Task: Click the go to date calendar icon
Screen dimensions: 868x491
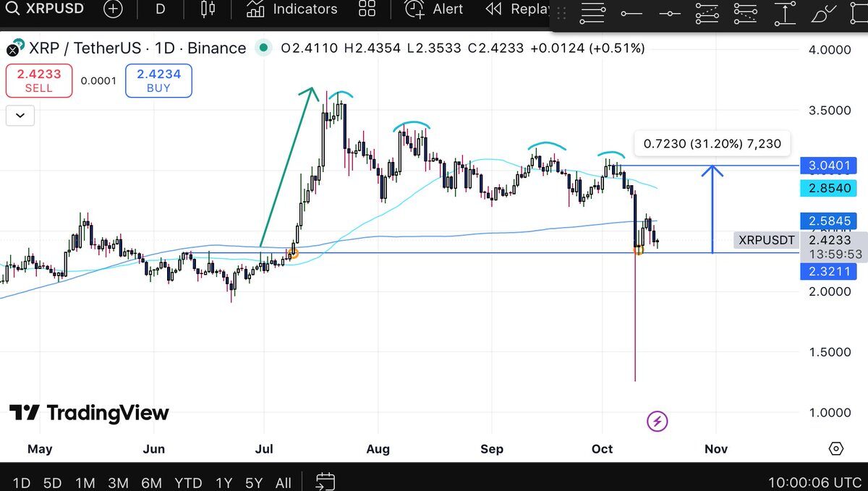Action: (x=325, y=482)
